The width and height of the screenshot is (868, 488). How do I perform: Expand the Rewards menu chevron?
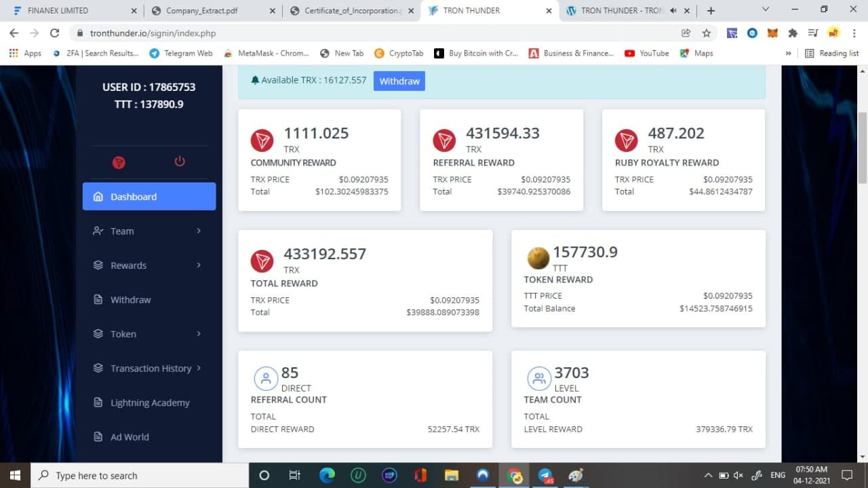(199, 265)
